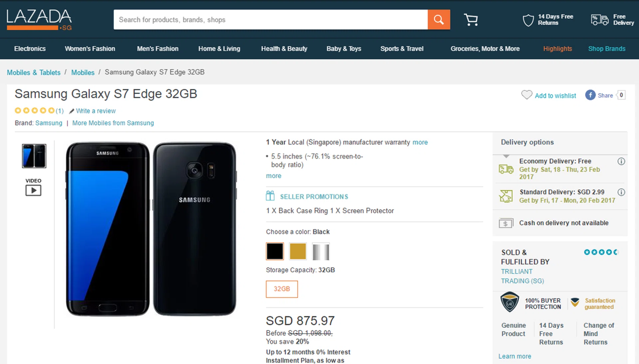Expand the warranty details with more

tap(420, 142)
